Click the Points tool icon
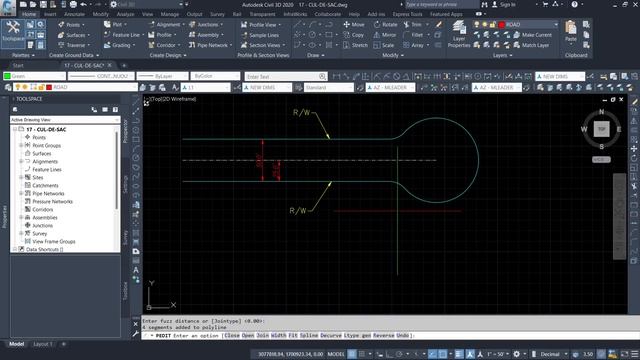Screen dimensions: 640x360 (x=61, y=25)
